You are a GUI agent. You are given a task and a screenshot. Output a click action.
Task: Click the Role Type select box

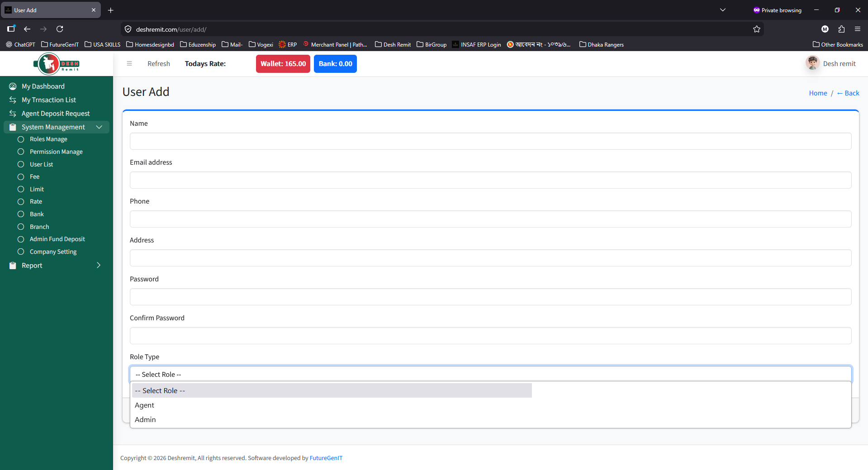coord(490,374)
